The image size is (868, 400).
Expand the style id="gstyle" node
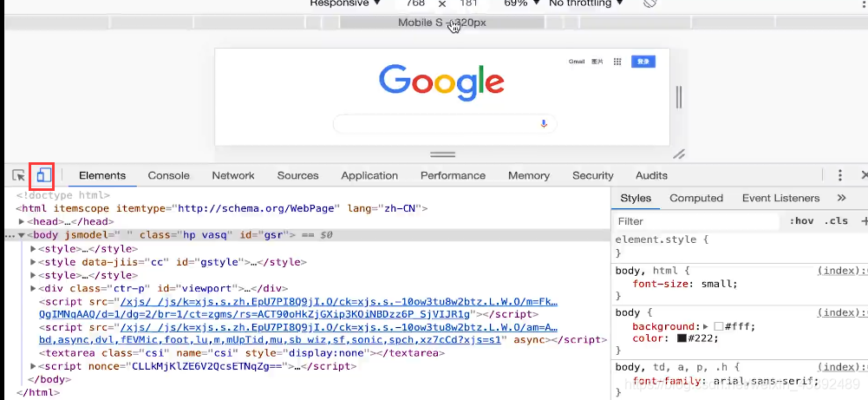(x=33, y=262)
